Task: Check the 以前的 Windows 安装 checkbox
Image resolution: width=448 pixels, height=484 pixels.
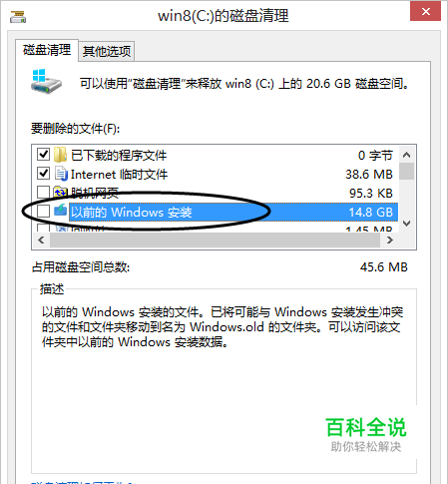Action: tap(43, 211)
